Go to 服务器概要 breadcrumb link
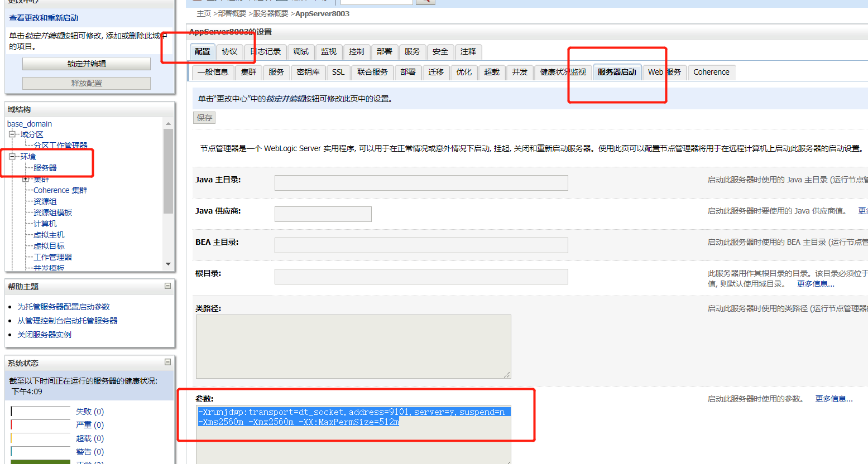 coord(271,13)
